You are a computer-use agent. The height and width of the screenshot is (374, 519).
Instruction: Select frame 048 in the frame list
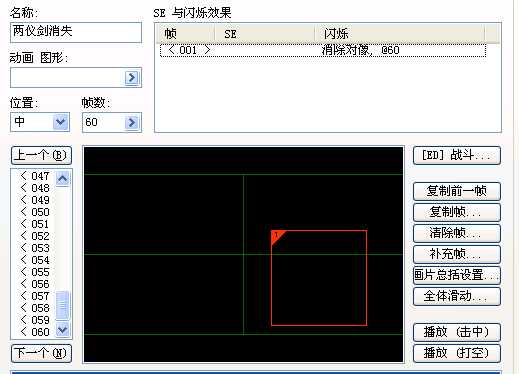pos(35,188)
